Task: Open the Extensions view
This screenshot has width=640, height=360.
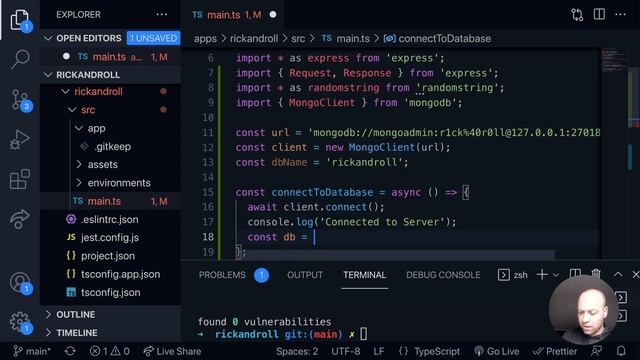Action: [20, 179]
